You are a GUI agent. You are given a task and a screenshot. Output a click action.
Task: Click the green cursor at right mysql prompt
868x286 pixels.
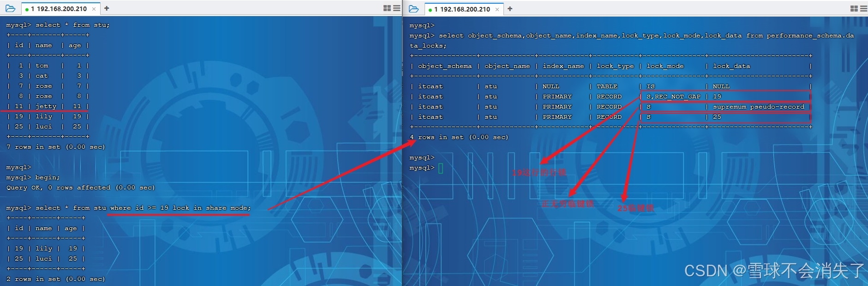(x=441, y=168)
